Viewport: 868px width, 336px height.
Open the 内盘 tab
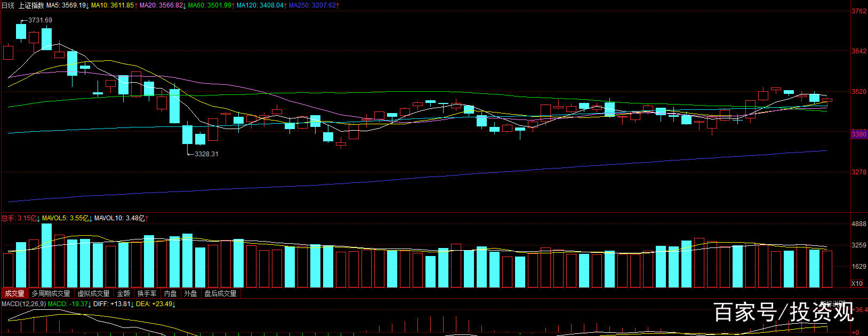point(170,293)
